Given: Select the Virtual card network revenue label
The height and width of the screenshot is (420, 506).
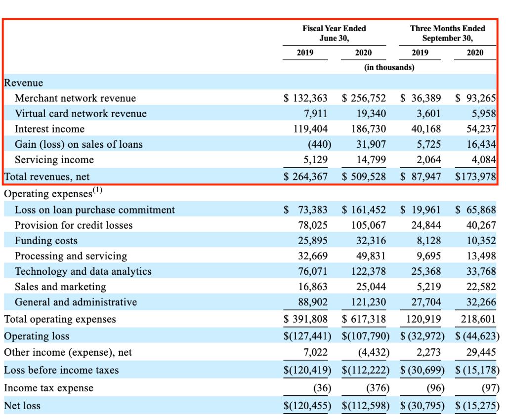Looking at the screenshot, I should pos(81,114).
